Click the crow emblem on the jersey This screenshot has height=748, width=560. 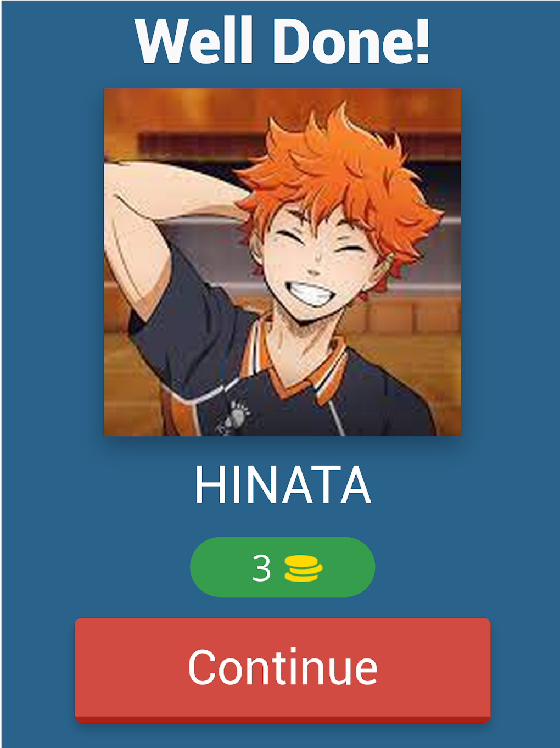(x=233, y=417)
